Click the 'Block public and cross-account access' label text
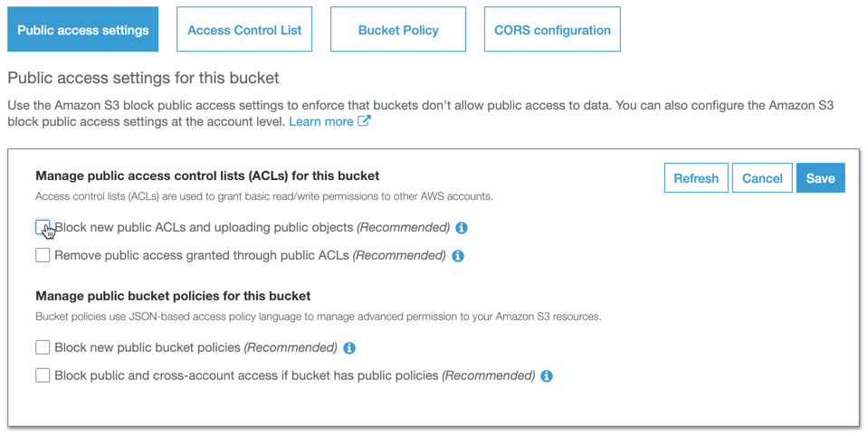Screen dimensions: 868x436 click(246, 375)
